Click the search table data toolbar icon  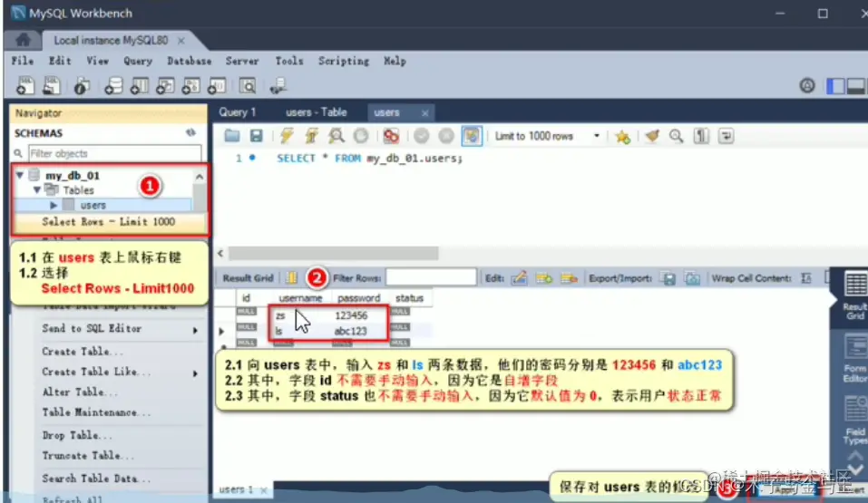[248, 86]
